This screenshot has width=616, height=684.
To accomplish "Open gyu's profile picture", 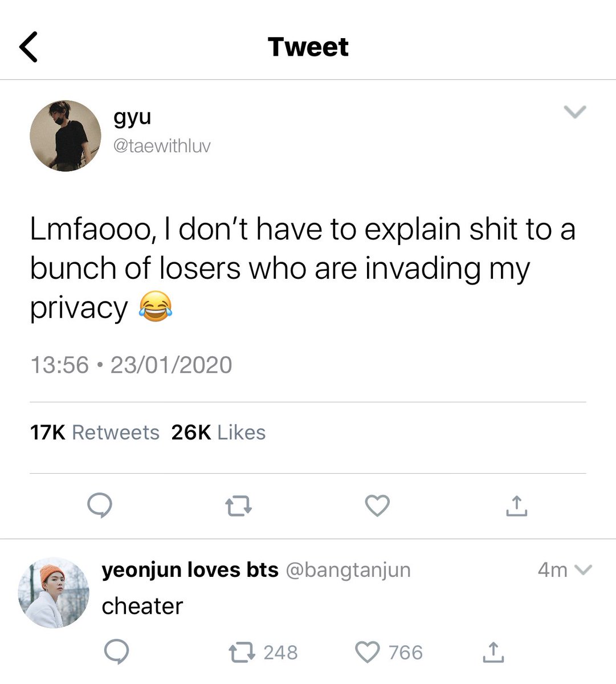I will point(66,136).
